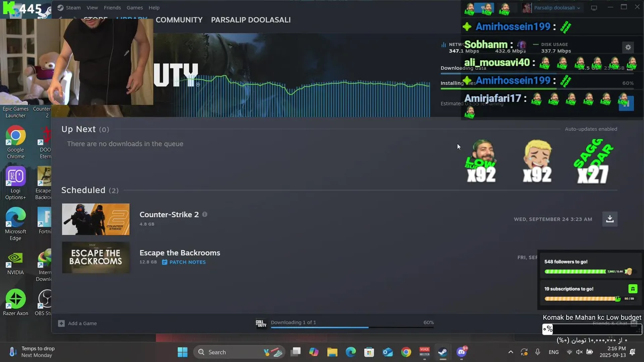Screen dimensions: 644x362
Task: Click 'Auto-updates enabled' text
Action: coord(591,129)
